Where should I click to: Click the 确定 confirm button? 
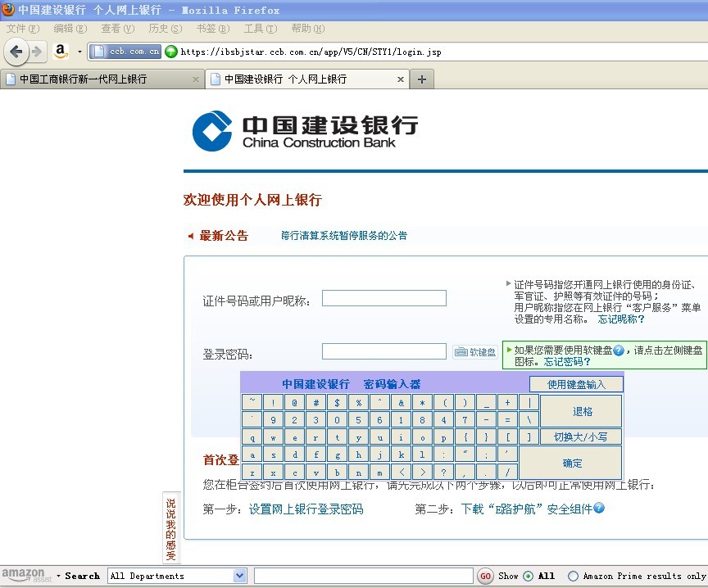coord(572,464)
